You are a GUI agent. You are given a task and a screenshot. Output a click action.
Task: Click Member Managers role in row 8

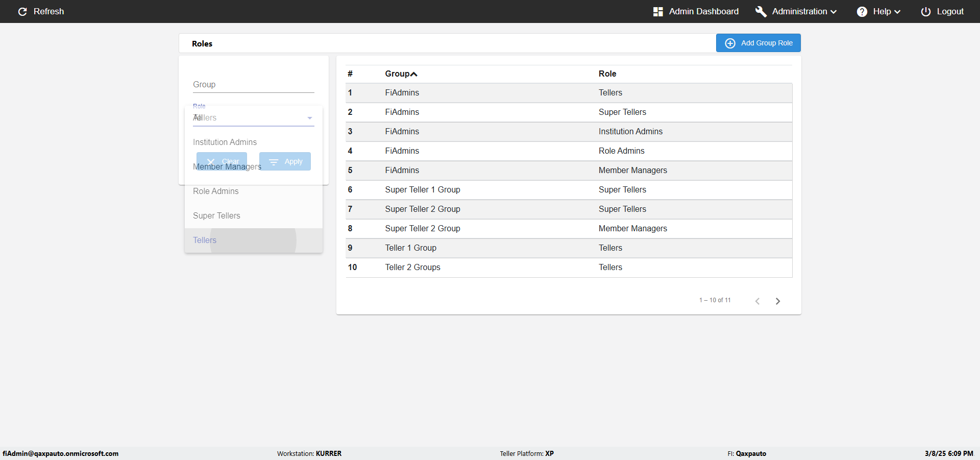[x=633, y=228]
